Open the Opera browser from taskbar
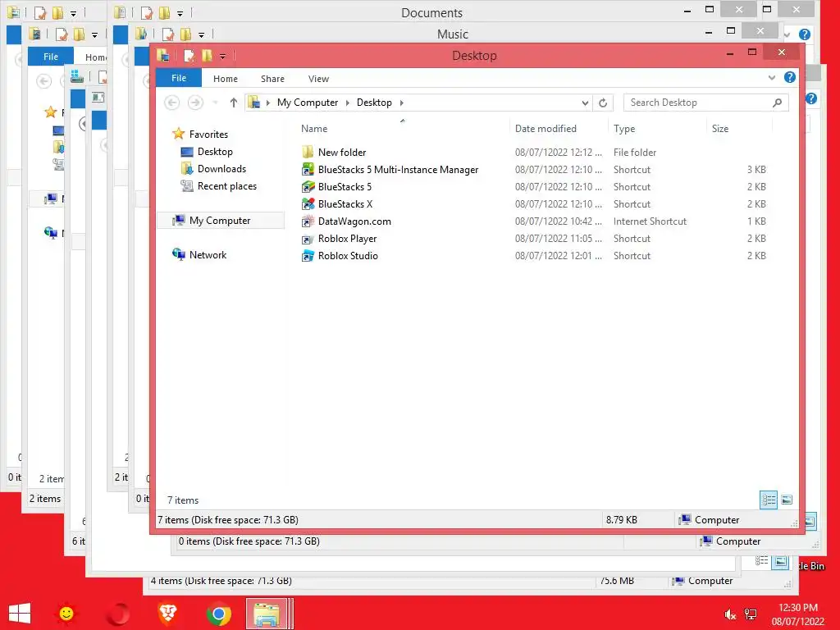 [117, 614]
